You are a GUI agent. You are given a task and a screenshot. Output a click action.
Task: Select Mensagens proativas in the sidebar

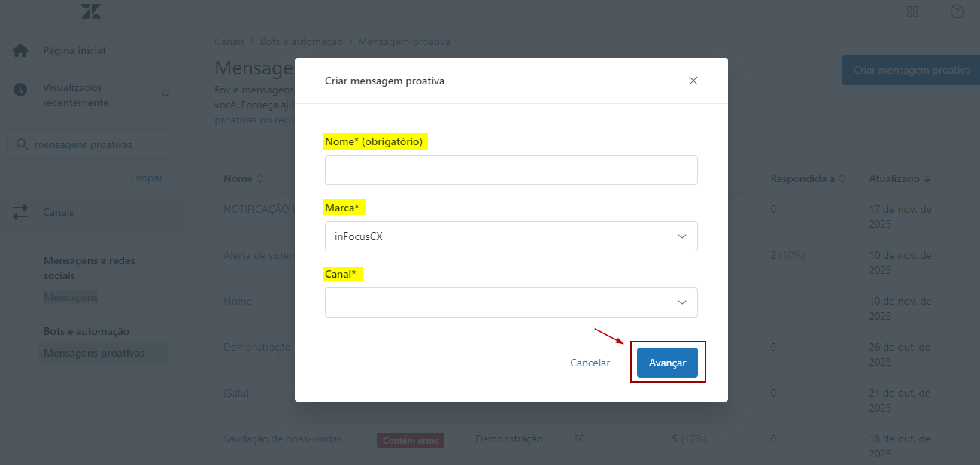tap(94, 353)
